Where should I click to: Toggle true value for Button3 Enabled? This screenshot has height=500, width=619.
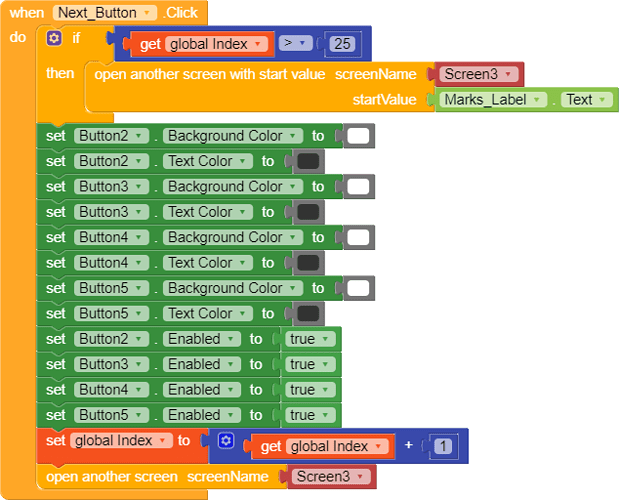[x=310, y=364]
